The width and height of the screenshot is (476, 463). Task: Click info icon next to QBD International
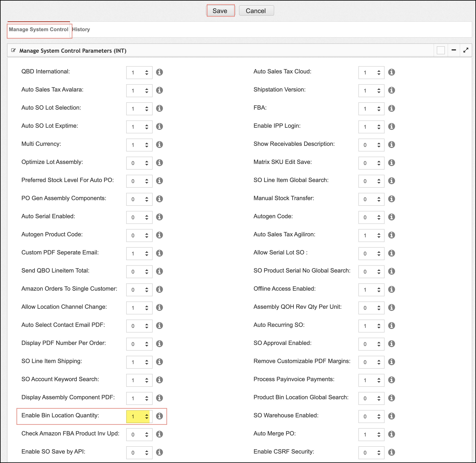[x=159, y=72]
